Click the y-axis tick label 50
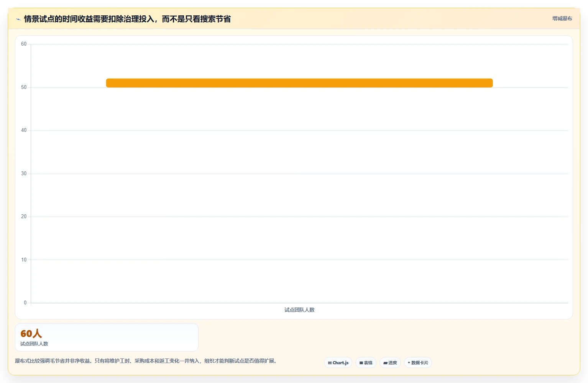588x383 pixels. click(x=24, y=87)
